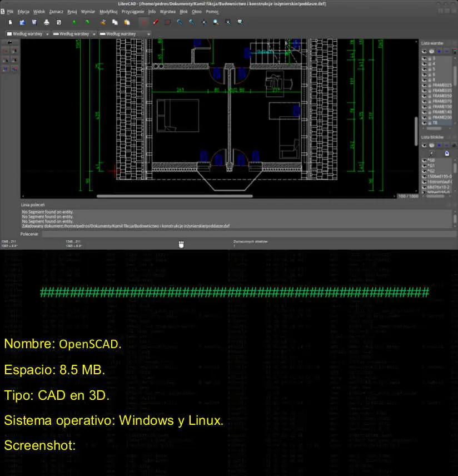Screen dimensions: 458x476
Task: Click the LibreCAD app icon left of Plik
Action: (x=3, y=12)
